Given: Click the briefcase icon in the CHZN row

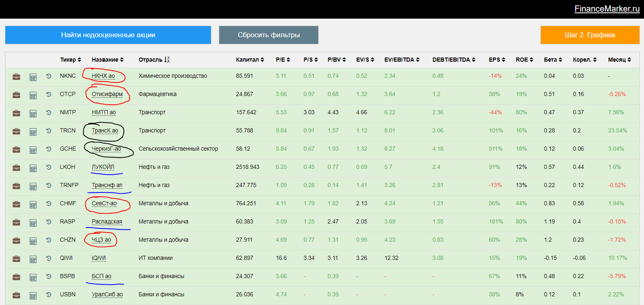Looking at the screenshot, I should click(16, 240).
